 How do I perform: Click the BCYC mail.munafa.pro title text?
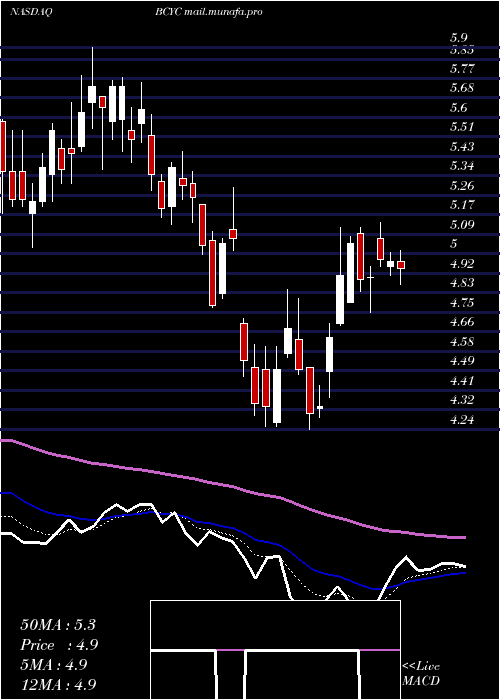pos(208,12)
